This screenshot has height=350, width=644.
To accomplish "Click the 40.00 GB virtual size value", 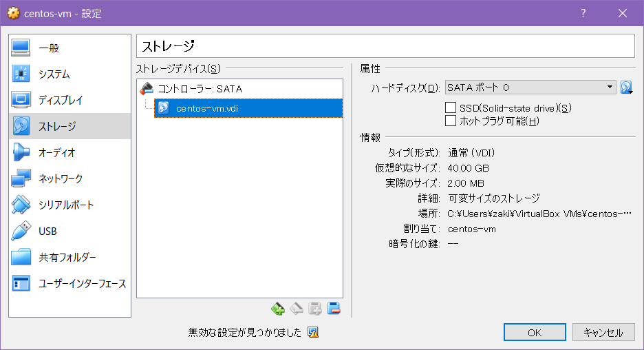I will [x=469, y=168].
